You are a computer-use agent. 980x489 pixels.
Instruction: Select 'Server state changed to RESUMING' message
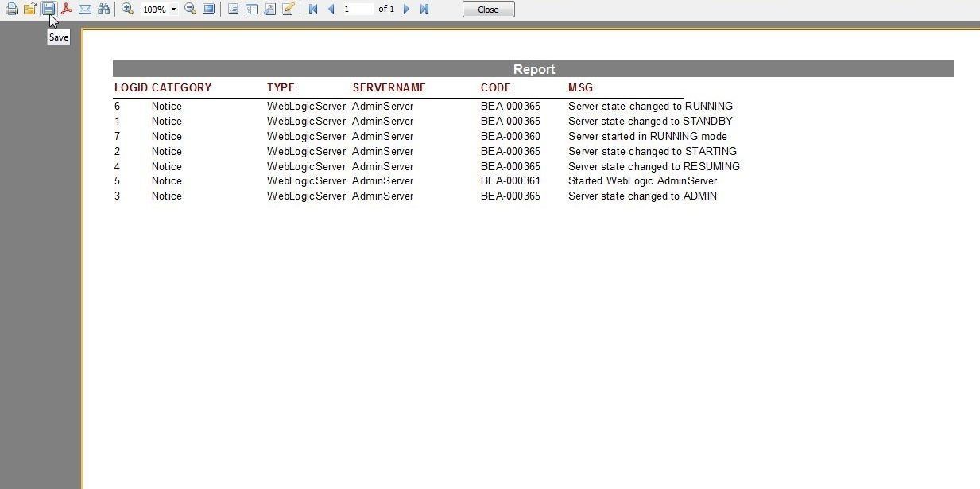point(654,166)
